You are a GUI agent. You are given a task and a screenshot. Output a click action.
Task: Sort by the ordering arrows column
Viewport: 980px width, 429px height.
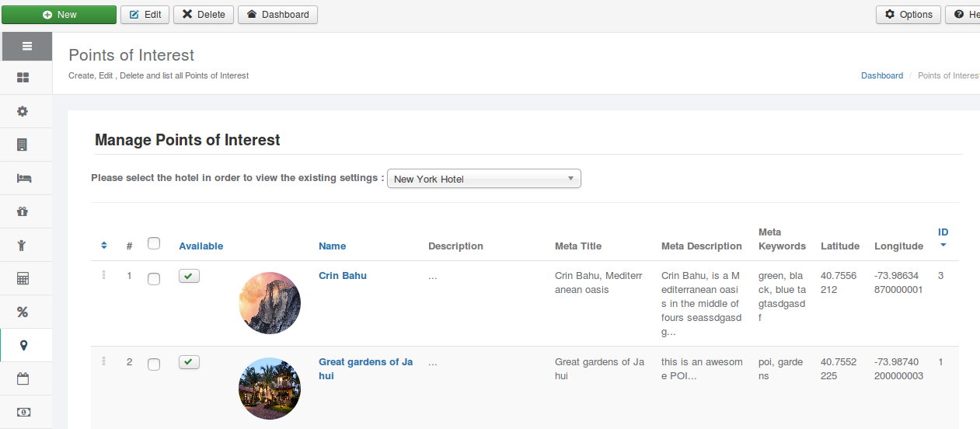click(x=104, y=246)
